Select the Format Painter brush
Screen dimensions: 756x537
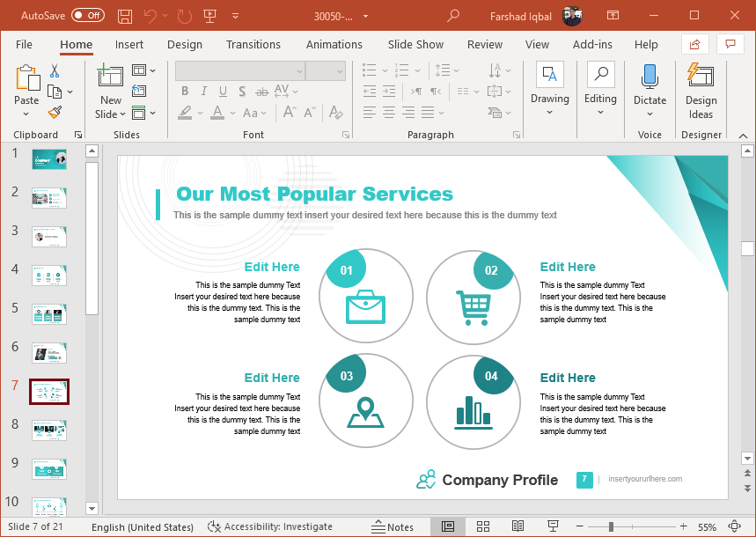[x=55, y=112]
